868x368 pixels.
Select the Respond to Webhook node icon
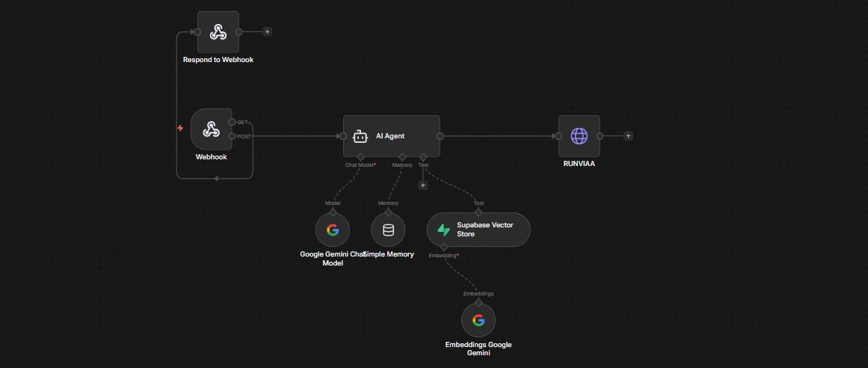tap(218, 32)
